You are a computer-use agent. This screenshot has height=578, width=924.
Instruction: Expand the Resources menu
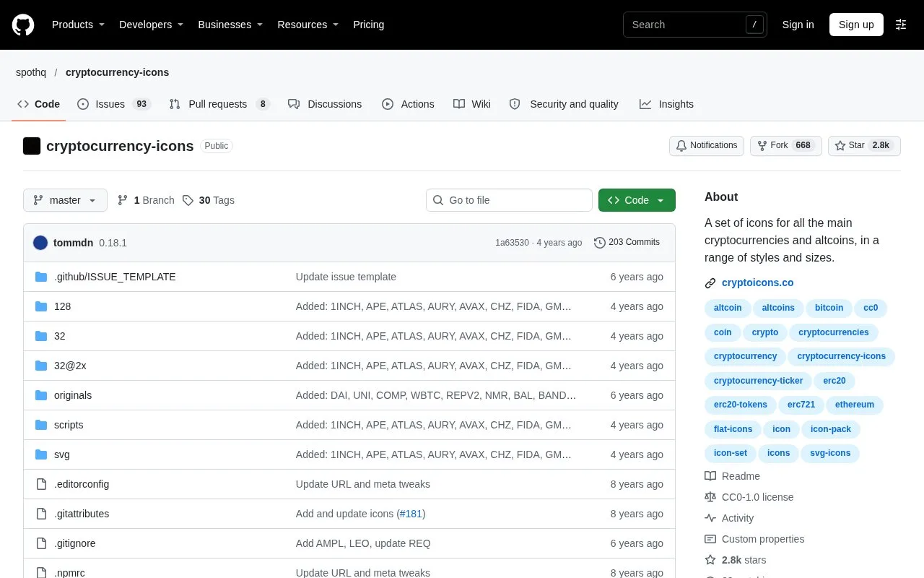(x=308, y=25)
